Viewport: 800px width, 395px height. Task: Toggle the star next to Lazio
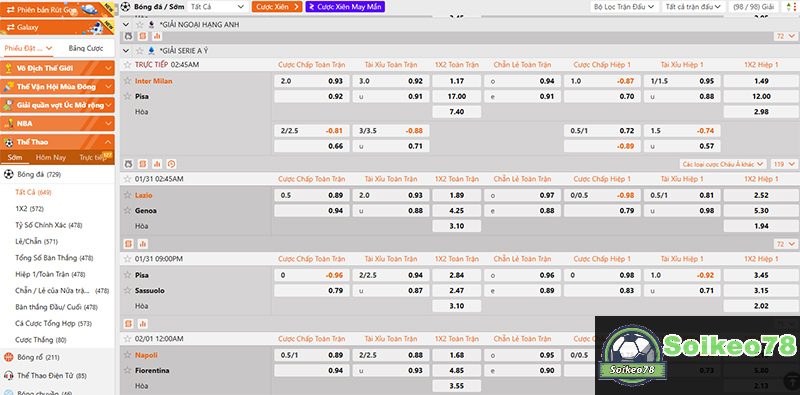pos(128,195)
